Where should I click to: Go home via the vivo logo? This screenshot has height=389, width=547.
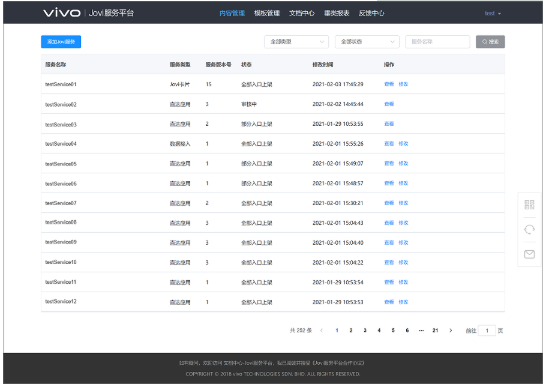tap(62, 13)
